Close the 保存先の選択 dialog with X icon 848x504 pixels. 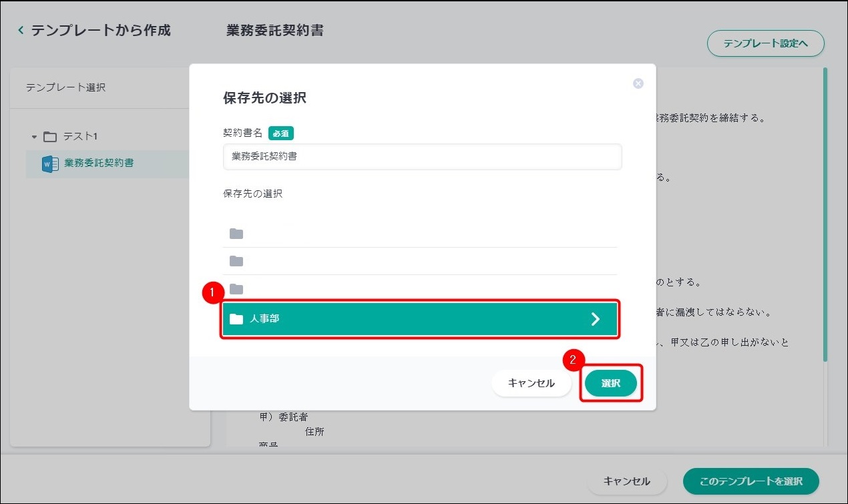coord(638,83)
